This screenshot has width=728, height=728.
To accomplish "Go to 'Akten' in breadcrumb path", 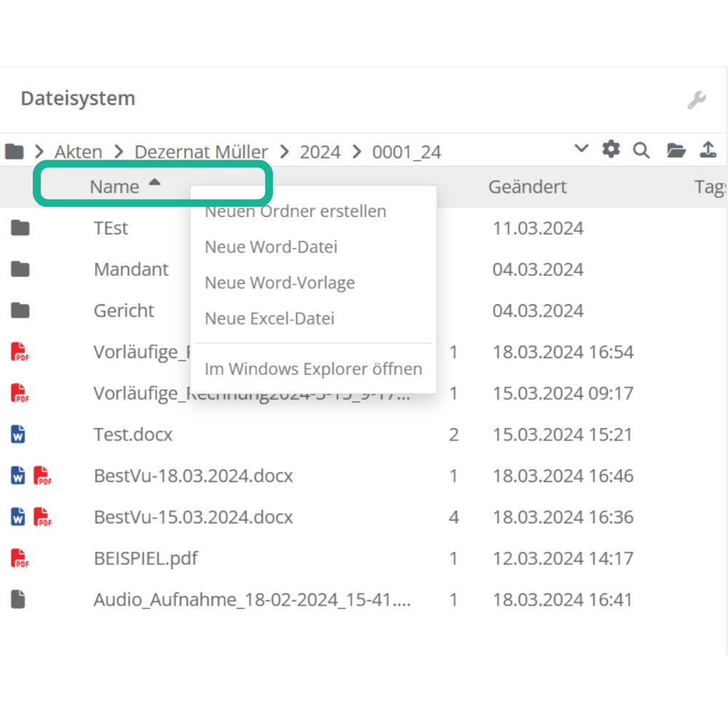I will (78, 151).
